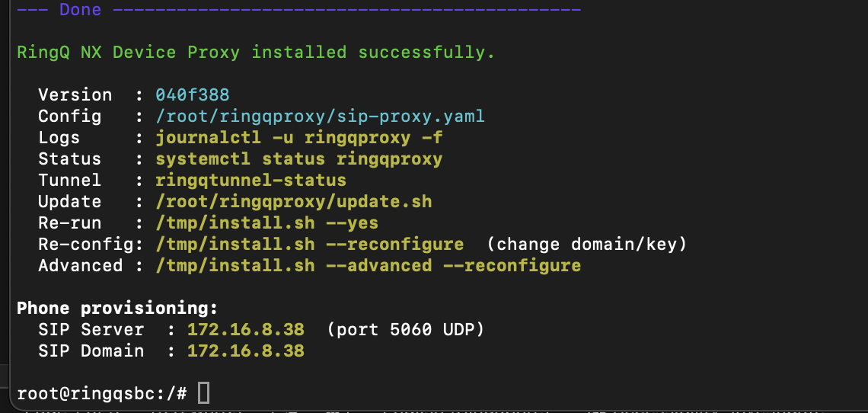Screen dimensions: 868x413
Task: Click the "systemctl status ringqproxy" command
Action: click(299, 160)
